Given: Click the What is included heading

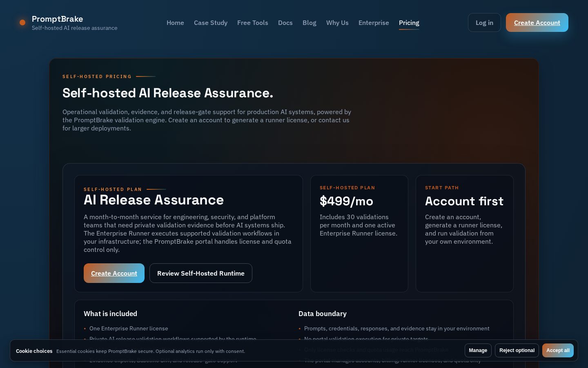Looking at the screenshot, I should click(x=110, y=314).
